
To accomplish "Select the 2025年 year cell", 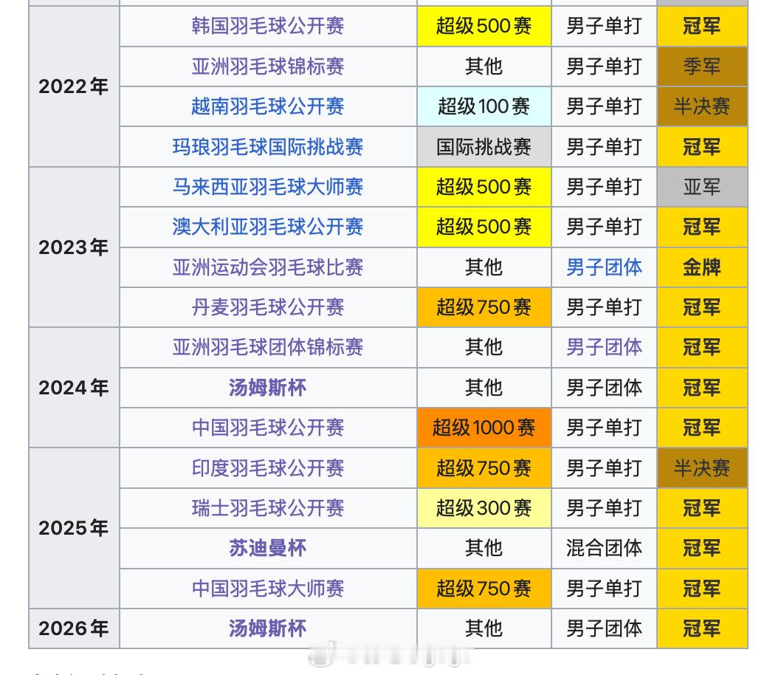I will (x=74, y=528).
